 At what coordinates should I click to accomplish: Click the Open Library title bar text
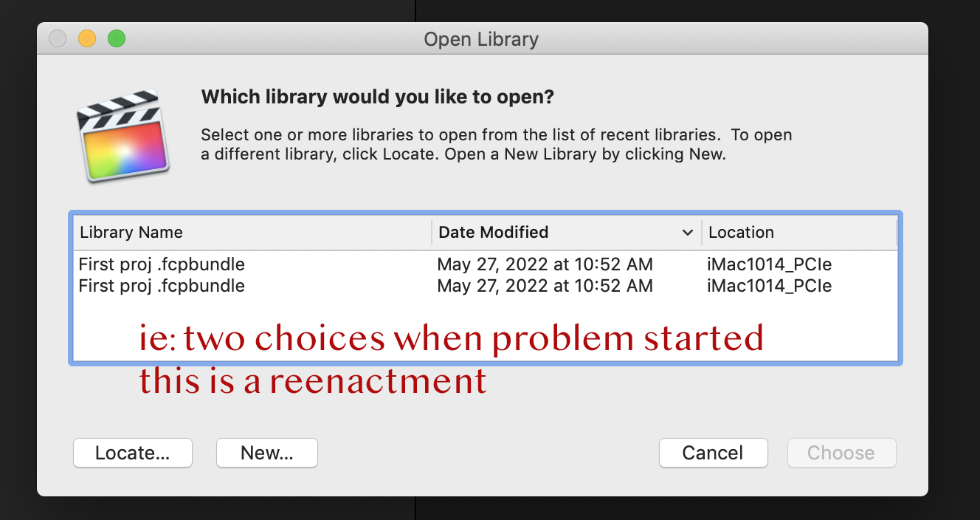tap(481, 39)
